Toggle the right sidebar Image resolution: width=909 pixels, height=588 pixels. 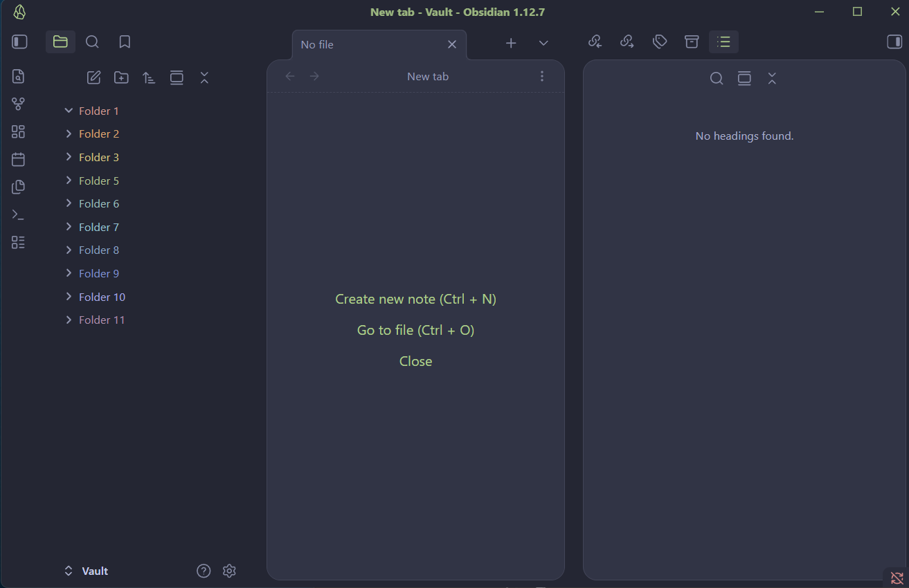(894, 42)
